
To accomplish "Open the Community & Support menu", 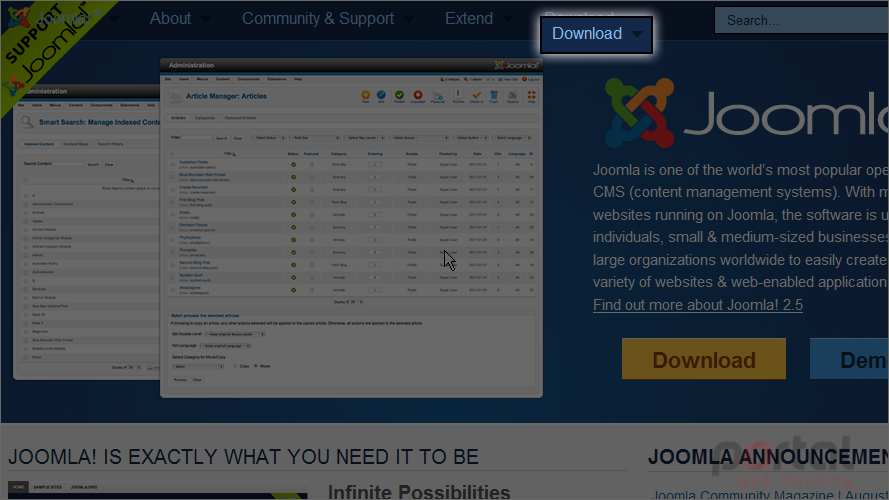I will point(318,19).
